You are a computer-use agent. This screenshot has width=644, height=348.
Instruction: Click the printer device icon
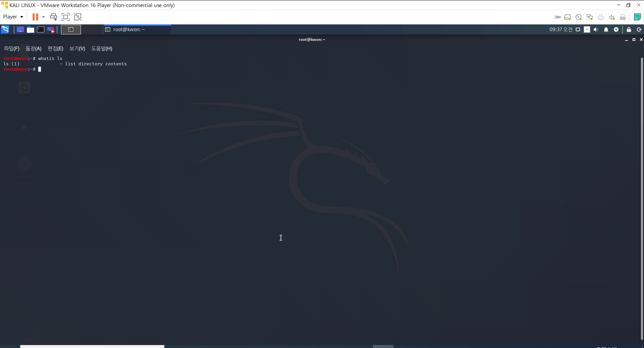(x=601, y=17)
